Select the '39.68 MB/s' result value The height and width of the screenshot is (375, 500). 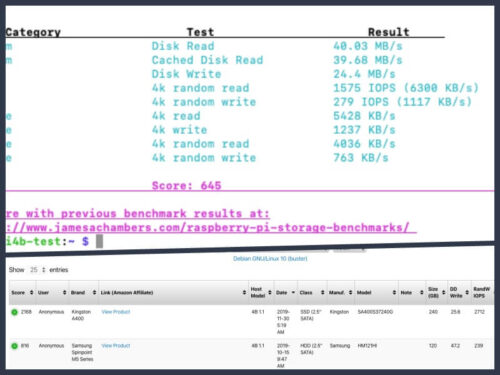[x=368, y=60]
